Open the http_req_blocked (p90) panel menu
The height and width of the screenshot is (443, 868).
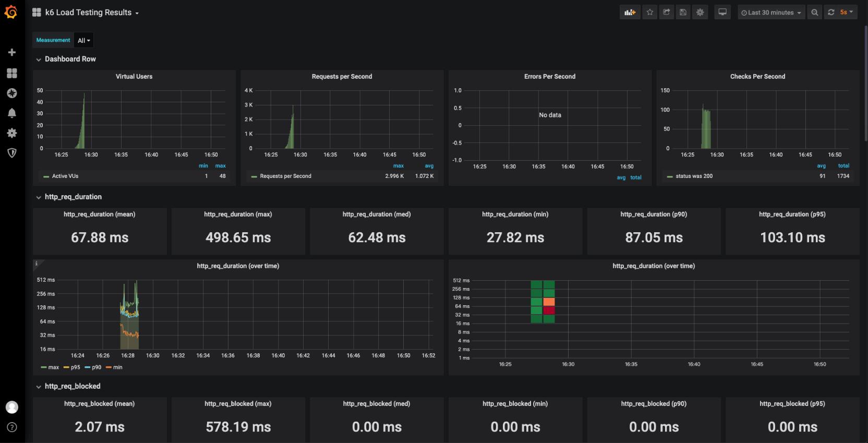click(x=654, y=404)
